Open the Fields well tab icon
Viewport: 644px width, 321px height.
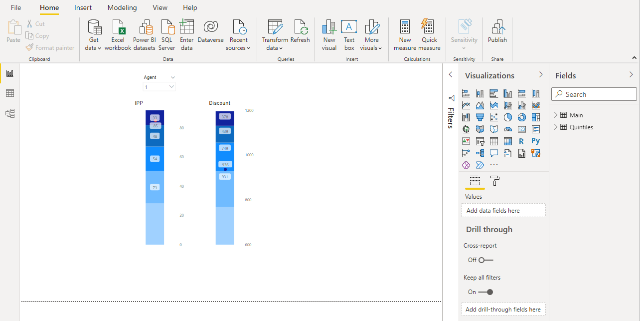475,181
